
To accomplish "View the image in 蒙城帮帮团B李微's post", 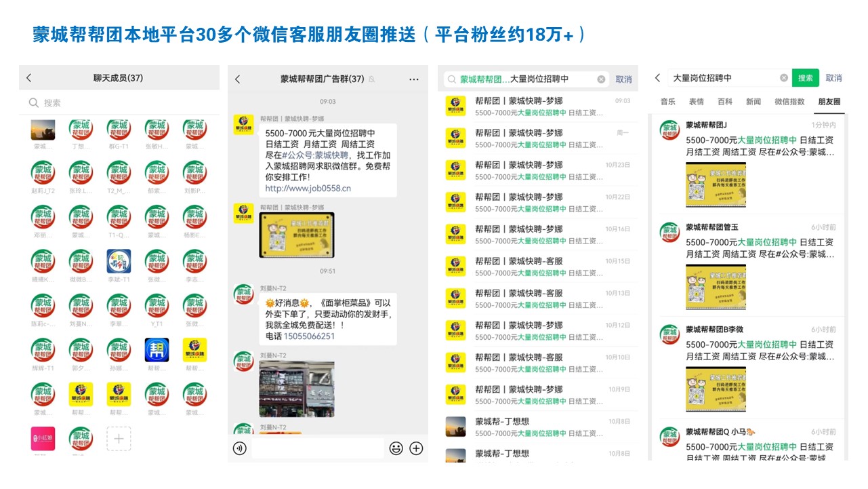I will (x=716, y=389).
